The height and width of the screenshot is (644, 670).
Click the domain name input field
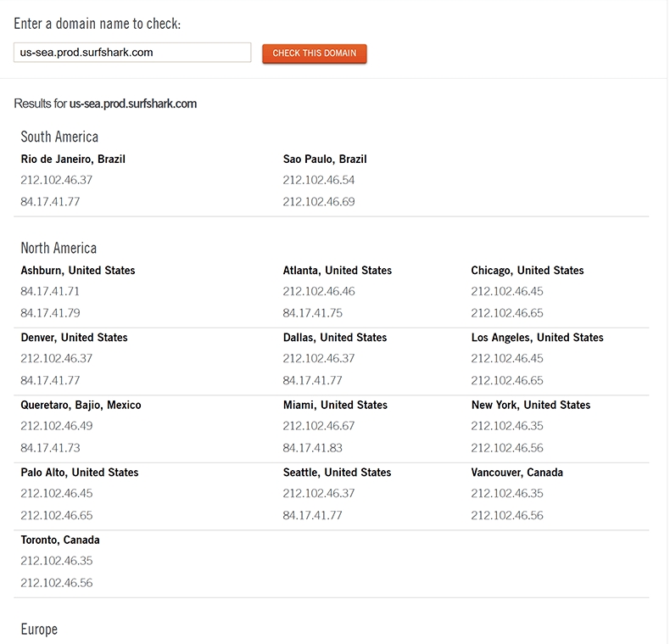[x=132, y=53]
